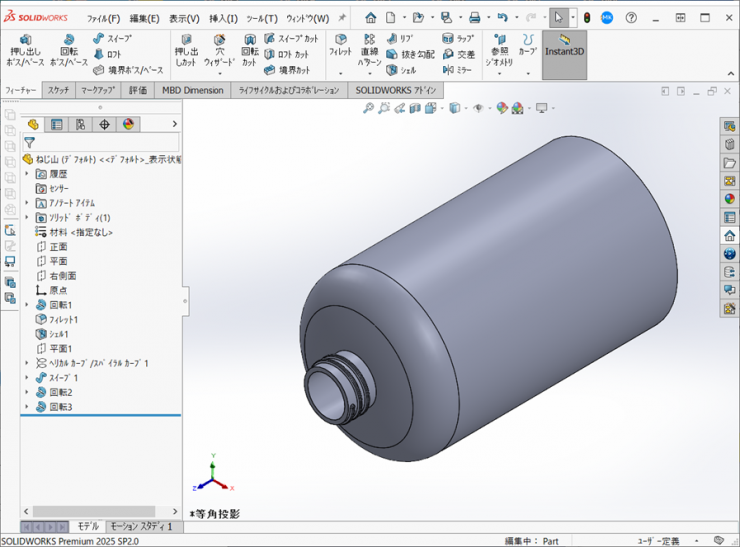The width and height of the screenshot is (740, 547).
Task: Expand the 回転1 feature in tree
Action: 27,305
